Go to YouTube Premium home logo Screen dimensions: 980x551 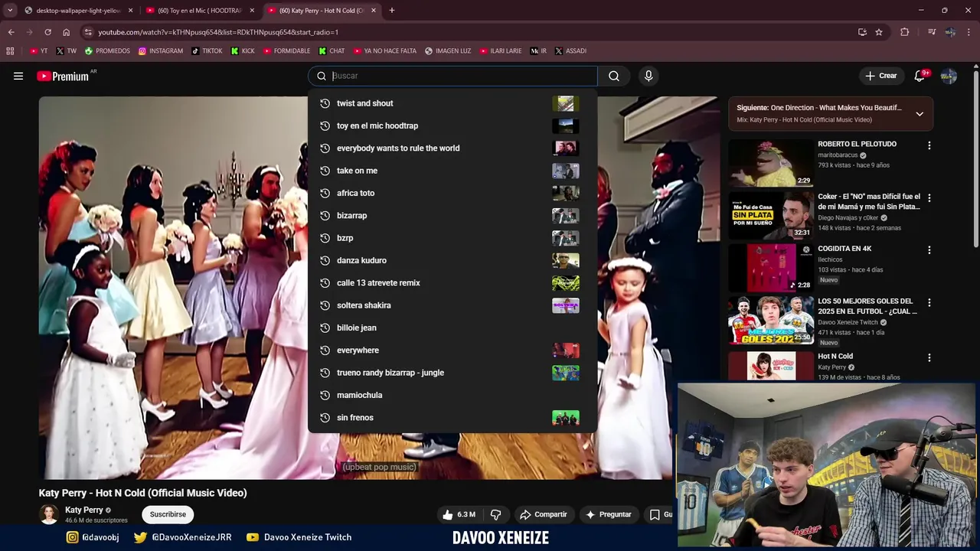point(62,76)
